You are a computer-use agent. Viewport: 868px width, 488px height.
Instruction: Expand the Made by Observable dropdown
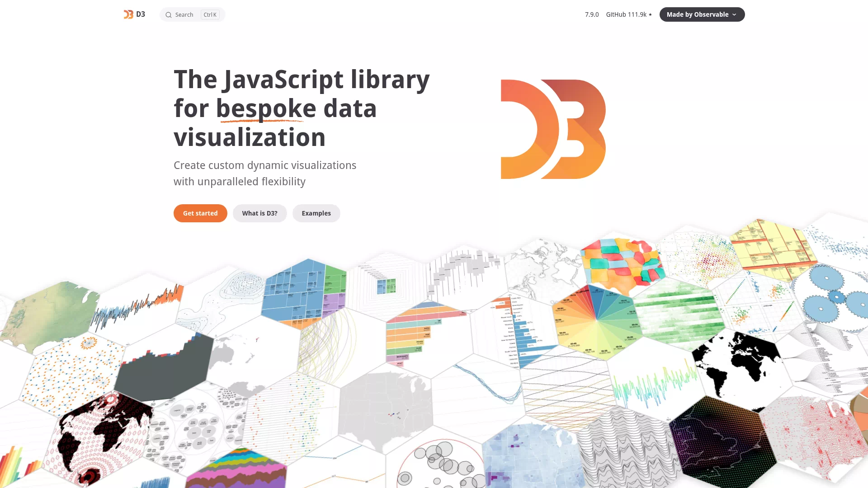pos(702,14)
